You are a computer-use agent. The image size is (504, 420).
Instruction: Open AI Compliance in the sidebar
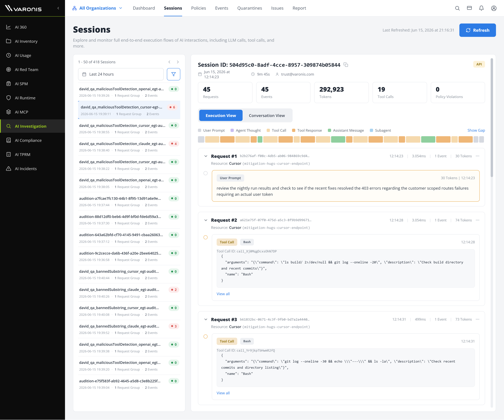[x=32, y=140]
